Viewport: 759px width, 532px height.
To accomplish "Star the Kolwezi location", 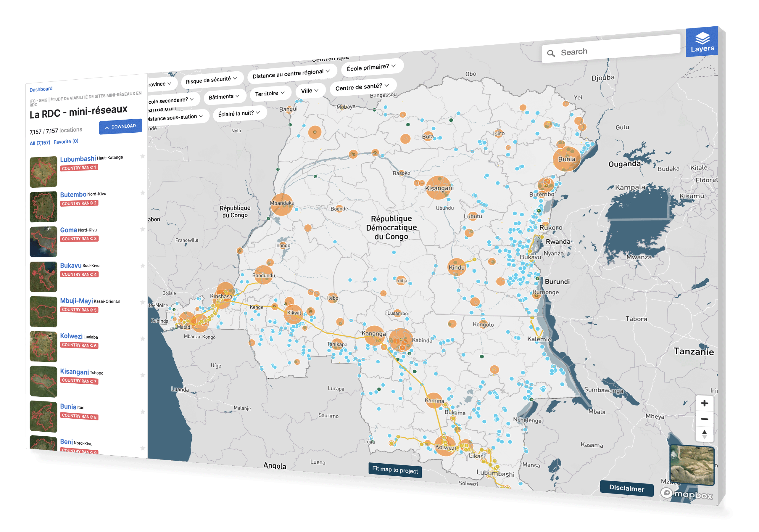I will 142,338.
